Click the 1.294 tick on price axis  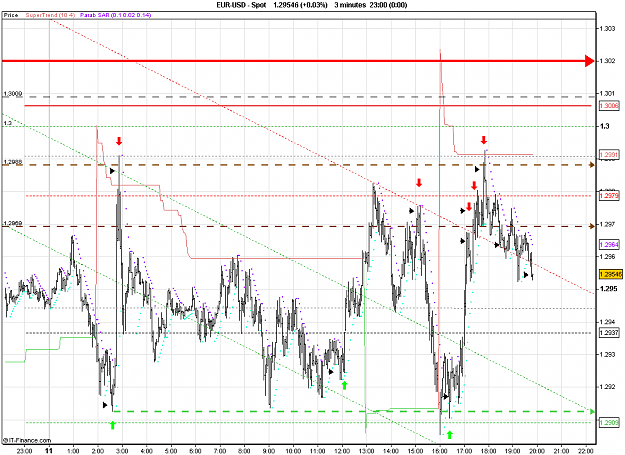click(x=607, y=322)
